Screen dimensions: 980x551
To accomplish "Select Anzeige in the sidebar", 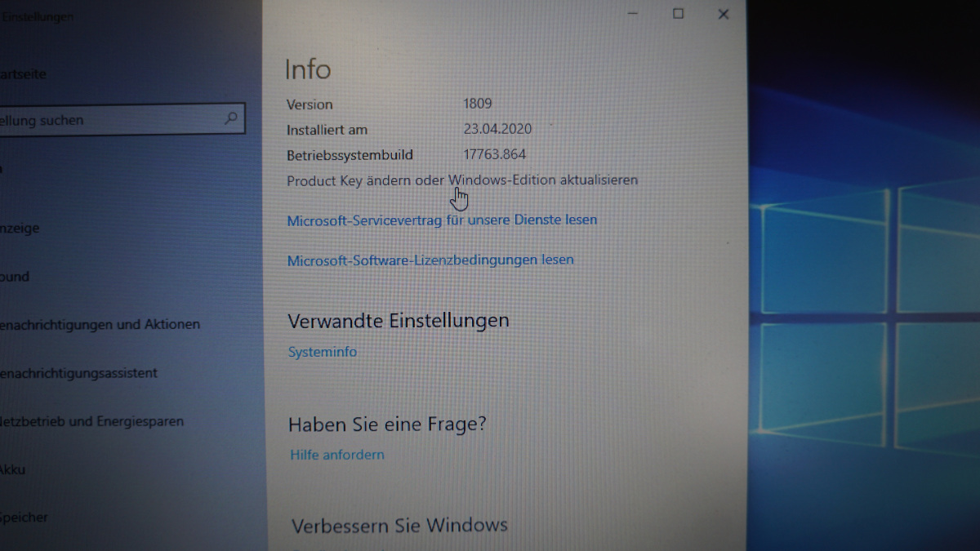I will pyautogui.click(x=20, y=229).
